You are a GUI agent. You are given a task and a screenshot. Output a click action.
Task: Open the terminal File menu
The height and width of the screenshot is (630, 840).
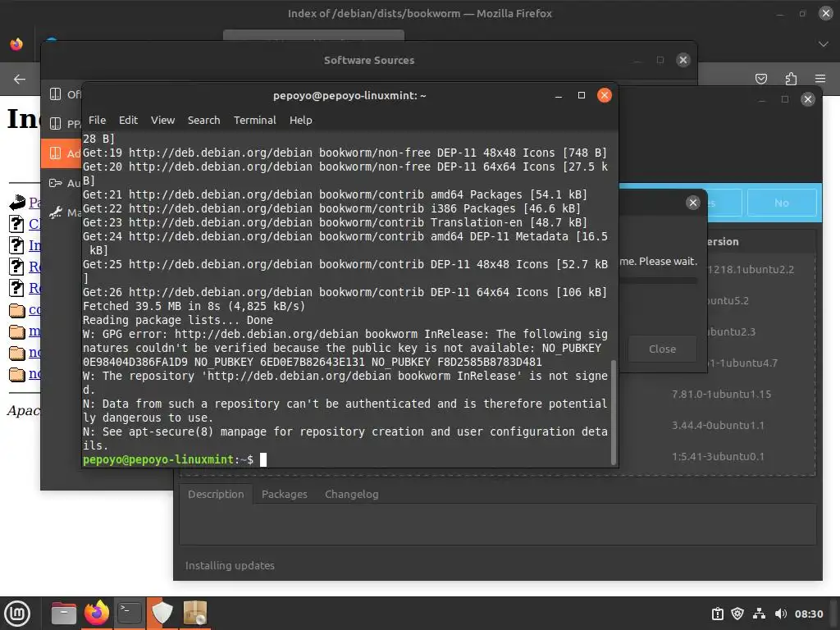97,120
